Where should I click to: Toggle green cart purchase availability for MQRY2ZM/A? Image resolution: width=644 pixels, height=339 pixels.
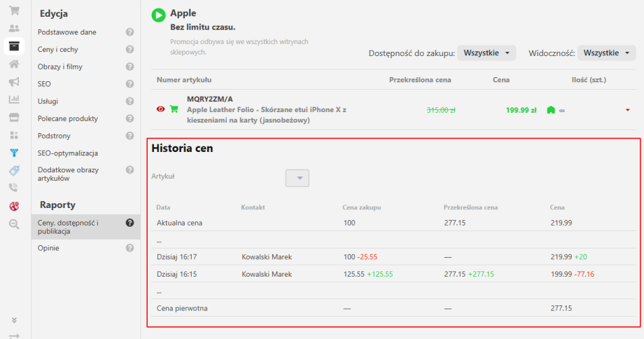[x=174, y=109]
